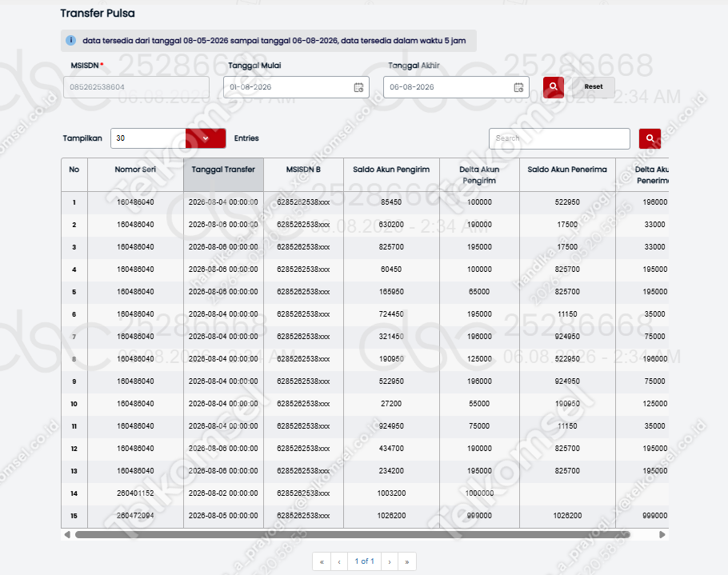The width and height of the screenshot is (728, 575).
Task: Click the red search button beside Reset
Action: (x=554, y=87)
